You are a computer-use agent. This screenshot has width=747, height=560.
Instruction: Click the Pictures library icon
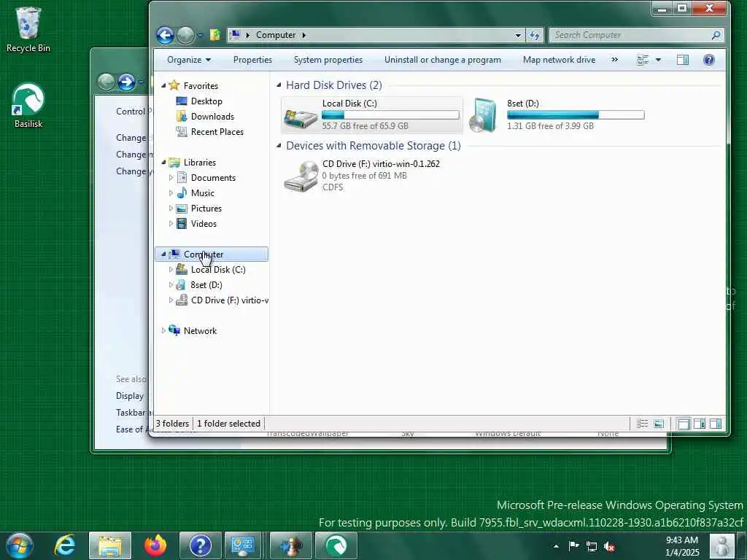coord(182,208)
